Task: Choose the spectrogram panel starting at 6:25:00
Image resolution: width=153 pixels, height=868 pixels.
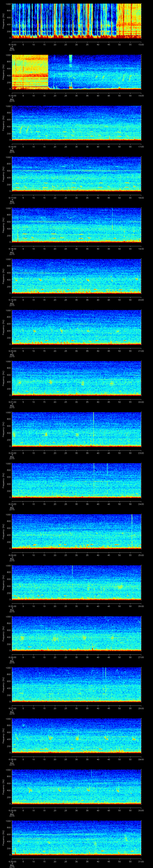Action: pyautogui.click(x=77, y=583)
